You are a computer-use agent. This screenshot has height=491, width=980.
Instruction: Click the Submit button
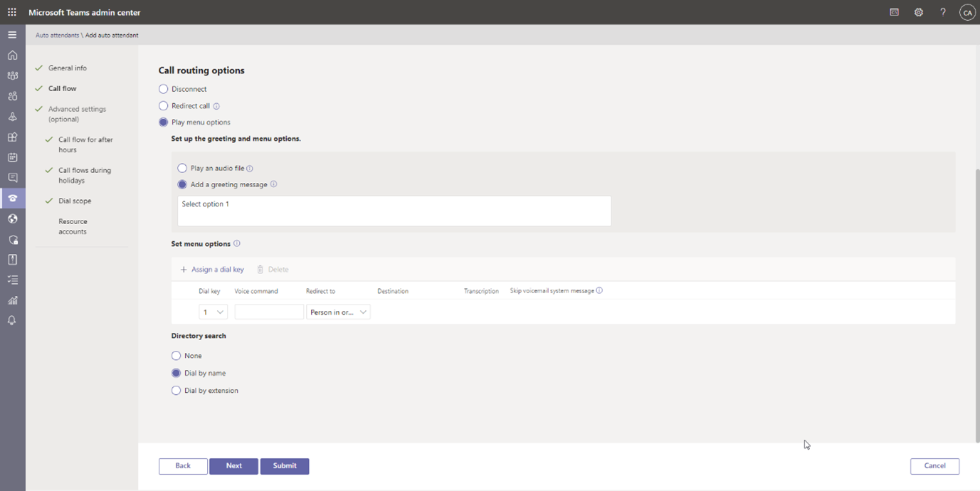(x=285, y=466)
